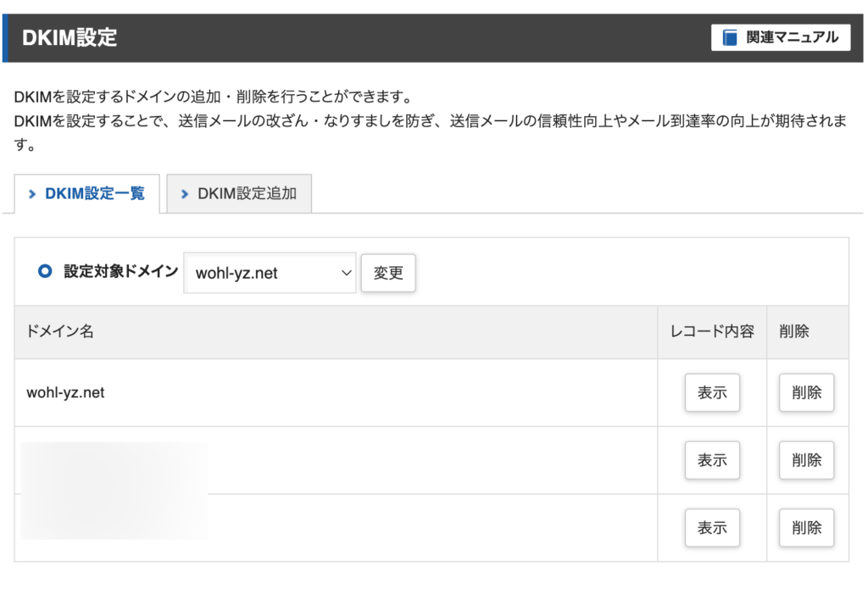
Task: Click the レコード内容 column header
Action: click(x=712, y=331)
